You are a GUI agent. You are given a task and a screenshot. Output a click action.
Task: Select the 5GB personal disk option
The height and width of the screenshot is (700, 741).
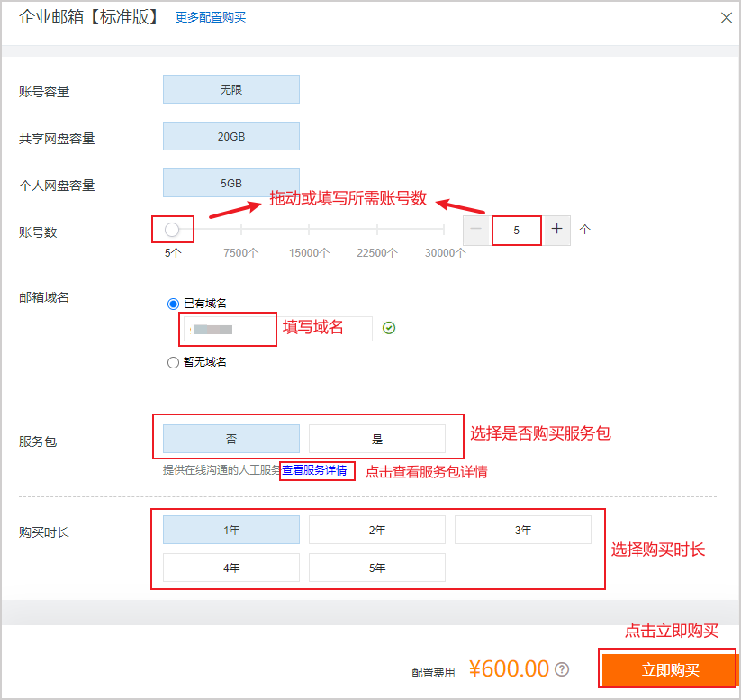[x=231, y=183]
